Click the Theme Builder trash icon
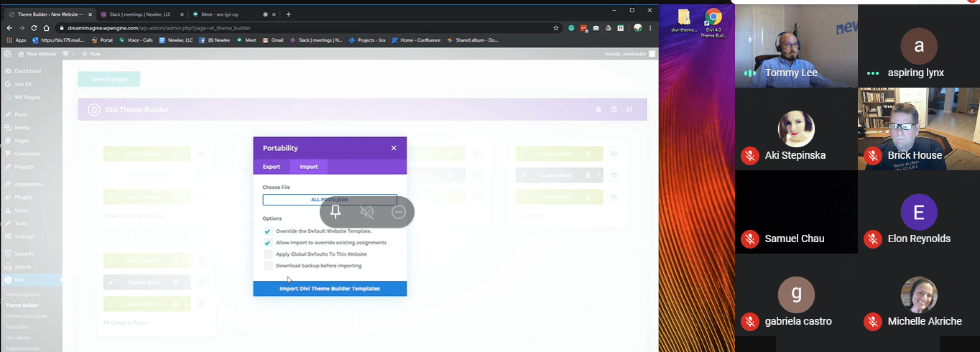The height and width of the screenshot is (352, 980). click(x=599, y=110)
